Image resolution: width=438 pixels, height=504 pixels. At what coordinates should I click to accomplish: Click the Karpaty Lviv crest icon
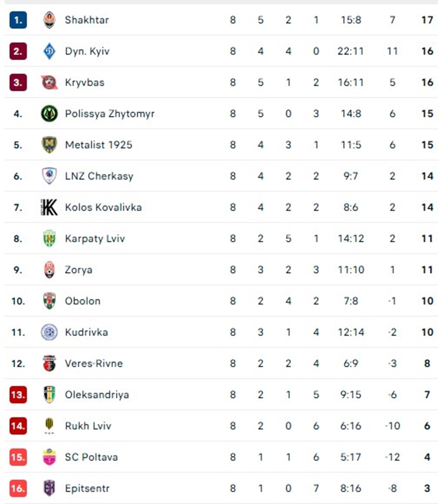(49, 239)
